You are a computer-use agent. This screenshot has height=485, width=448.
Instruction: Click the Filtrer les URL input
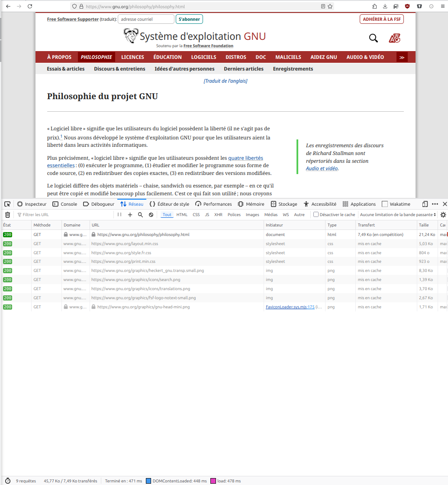click(65, 215)
